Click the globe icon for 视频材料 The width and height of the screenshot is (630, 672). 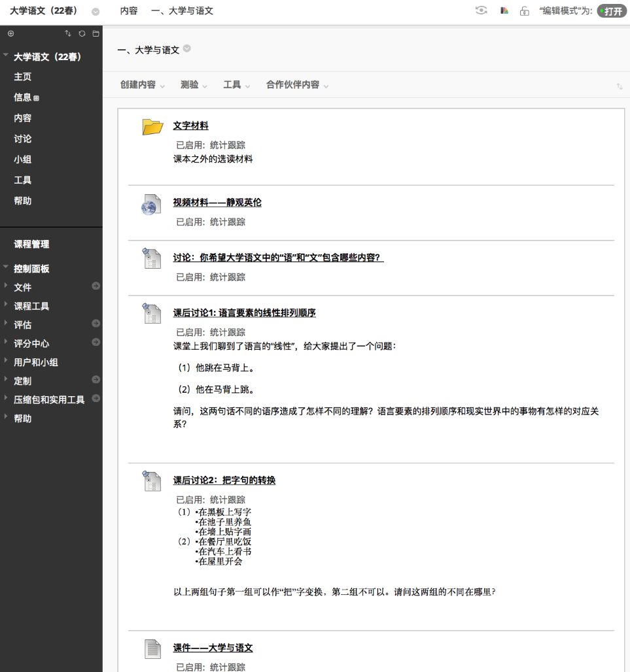pyautogui.click(x=151, y=205)
